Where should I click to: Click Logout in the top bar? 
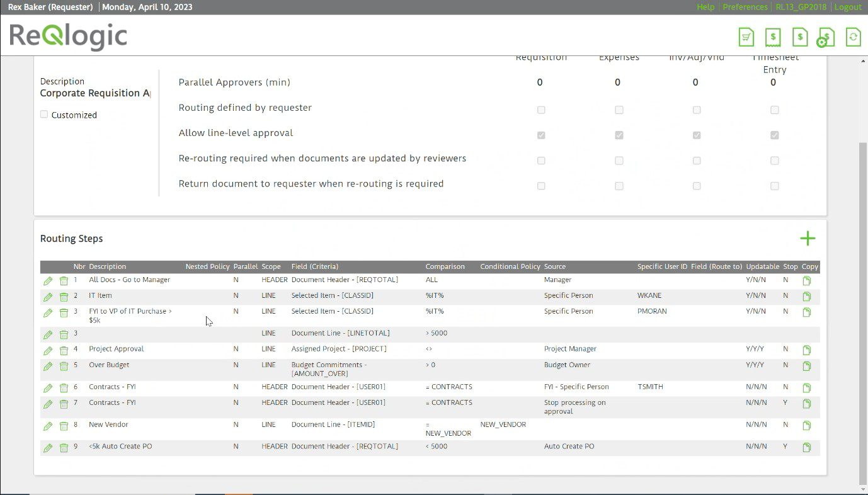click(x=848, y=7)
